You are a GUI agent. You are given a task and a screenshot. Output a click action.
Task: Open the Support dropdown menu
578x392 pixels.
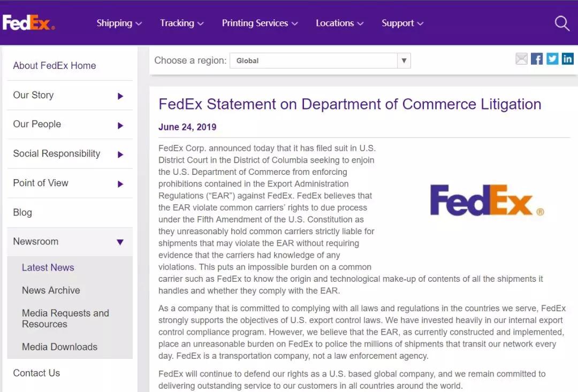tap(402, 23)
